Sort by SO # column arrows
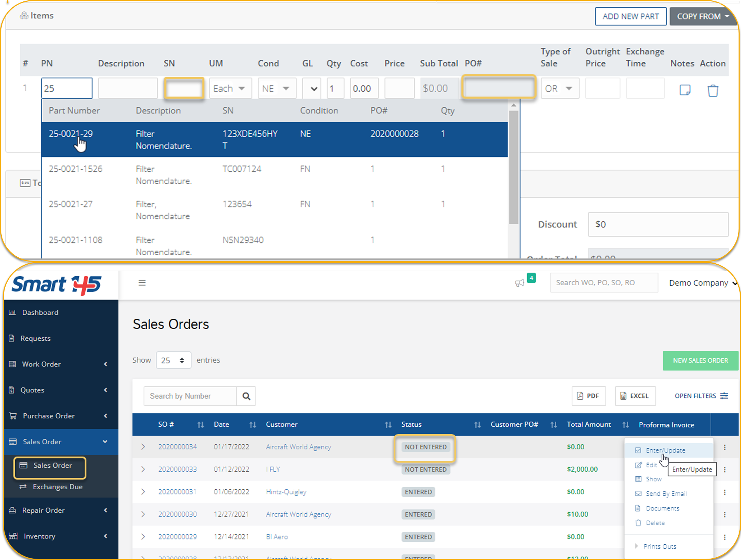Screen dimensions: 741x560 click(x=201, y=425)
